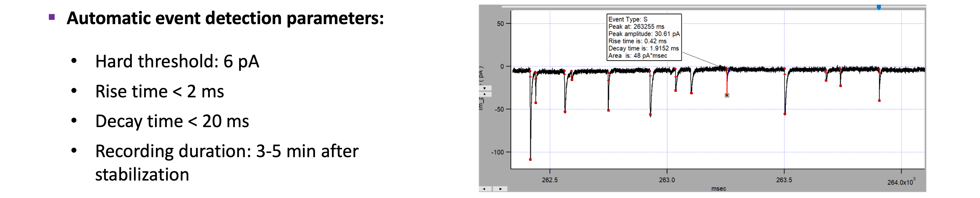Click the x-axis tick label 264.0x10³

pyautogui.click(x=901, y=181)
